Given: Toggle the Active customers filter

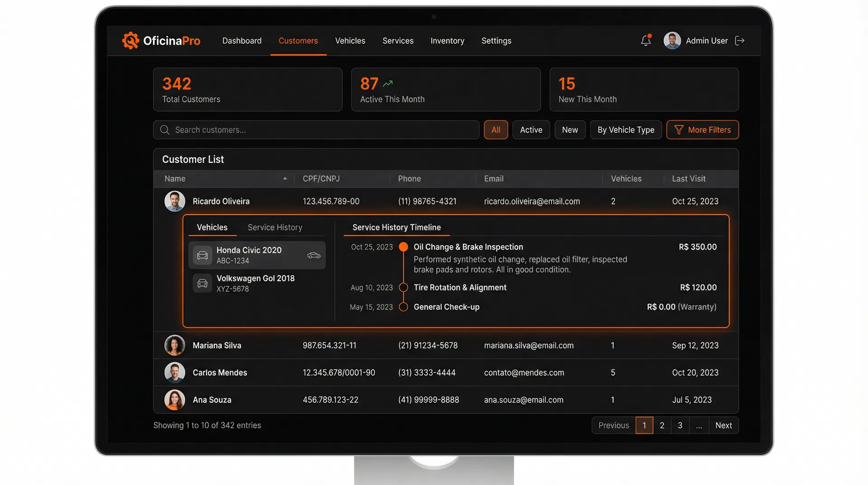Looking at the screenshot, I should tap(531, 130).
